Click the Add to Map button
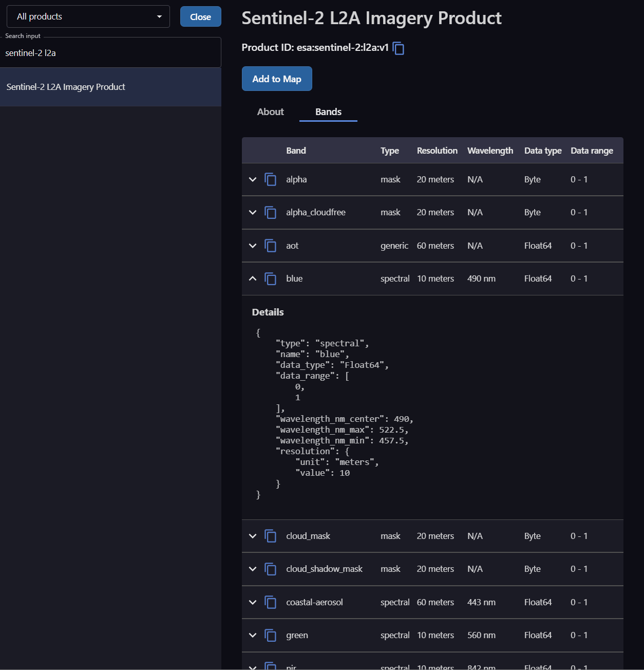This screenshot has height=670, width=644. click(x=277, y=79)
